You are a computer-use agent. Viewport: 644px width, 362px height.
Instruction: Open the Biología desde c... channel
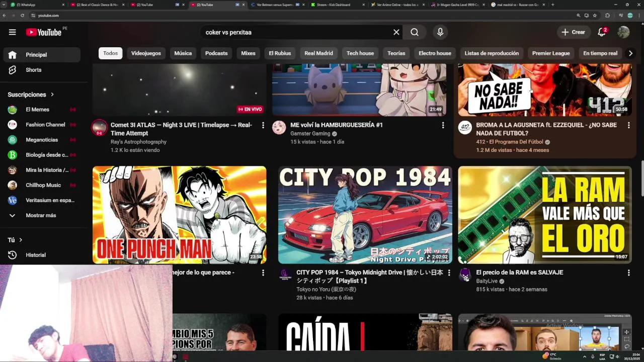pyautogui.click(x=42, y=155)
